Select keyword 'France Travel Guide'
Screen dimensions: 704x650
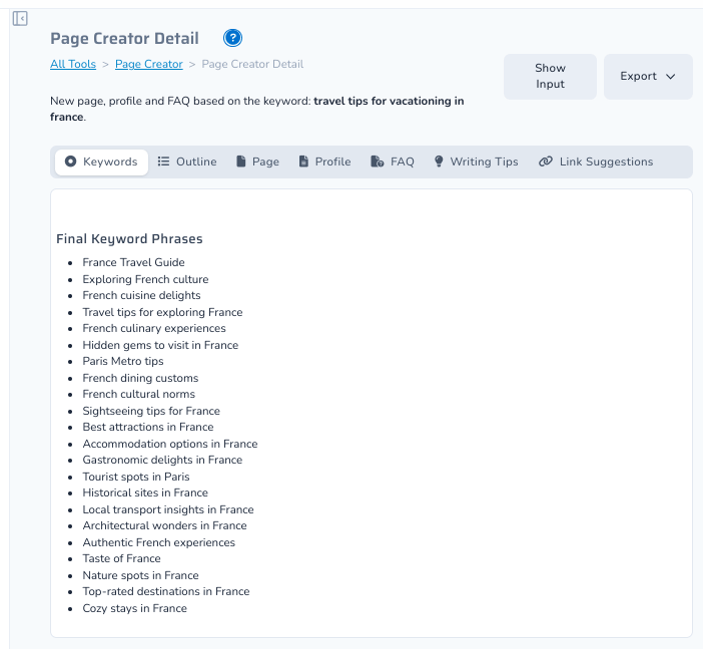tap(133, 262)
